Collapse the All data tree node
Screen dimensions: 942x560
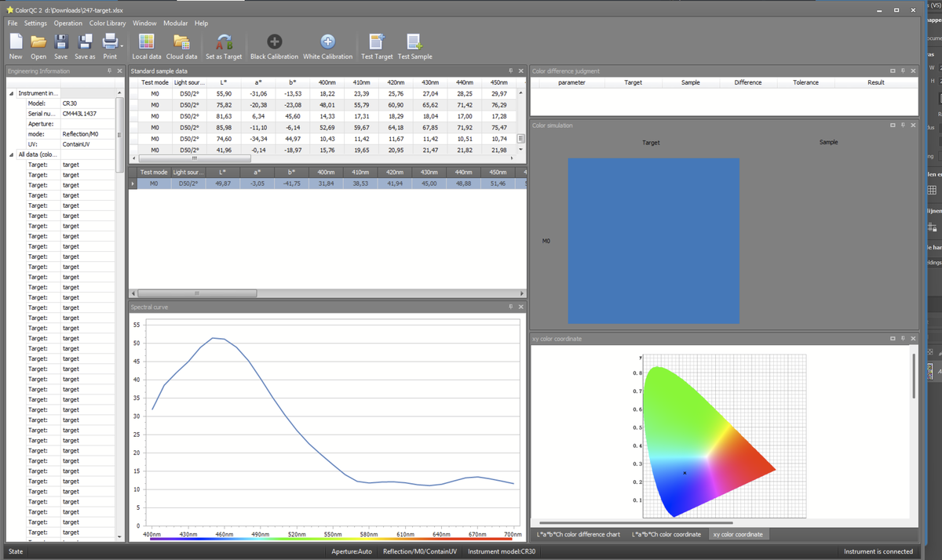(11, 155)
